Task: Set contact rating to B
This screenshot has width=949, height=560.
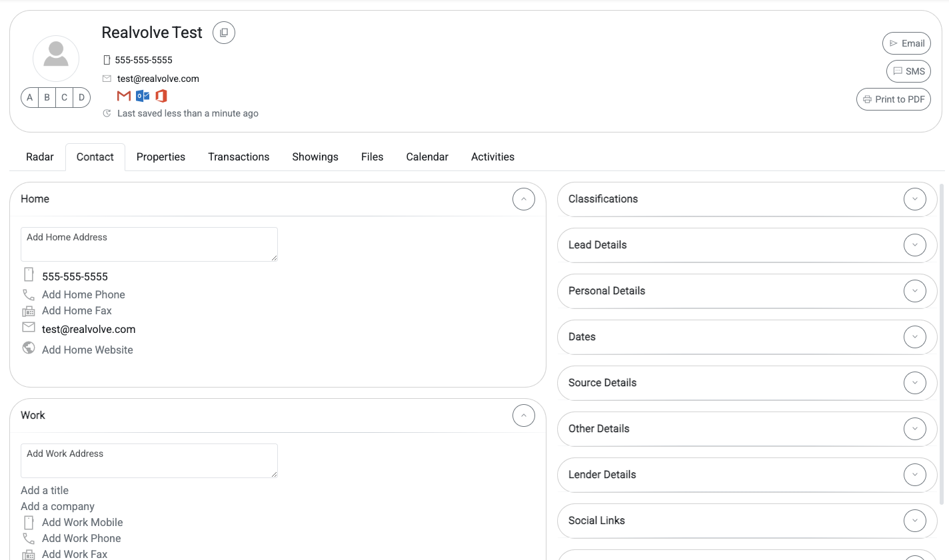Action: point(47,97)
